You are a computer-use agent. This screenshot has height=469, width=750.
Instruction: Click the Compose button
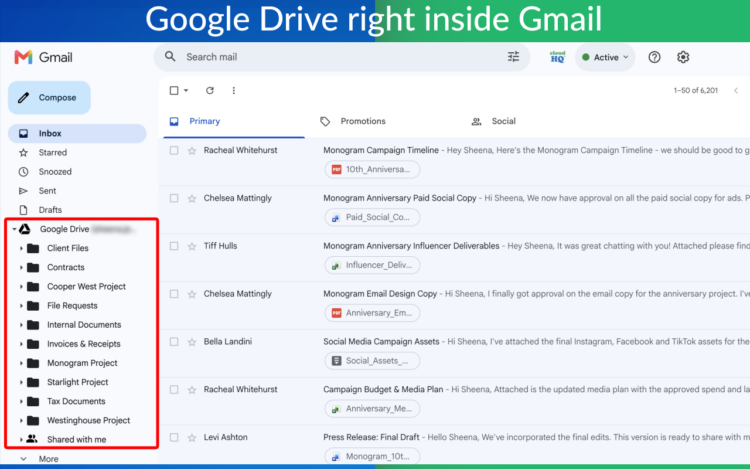coord(49,98)
